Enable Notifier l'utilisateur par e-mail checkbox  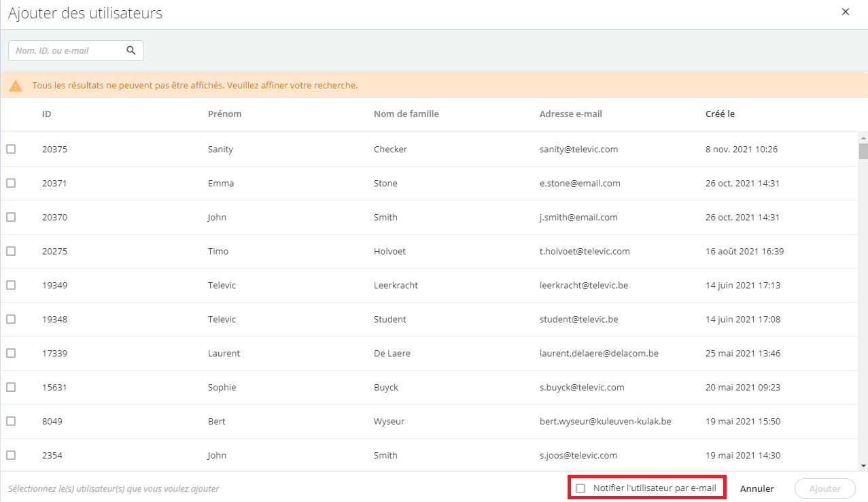point(580,488)
